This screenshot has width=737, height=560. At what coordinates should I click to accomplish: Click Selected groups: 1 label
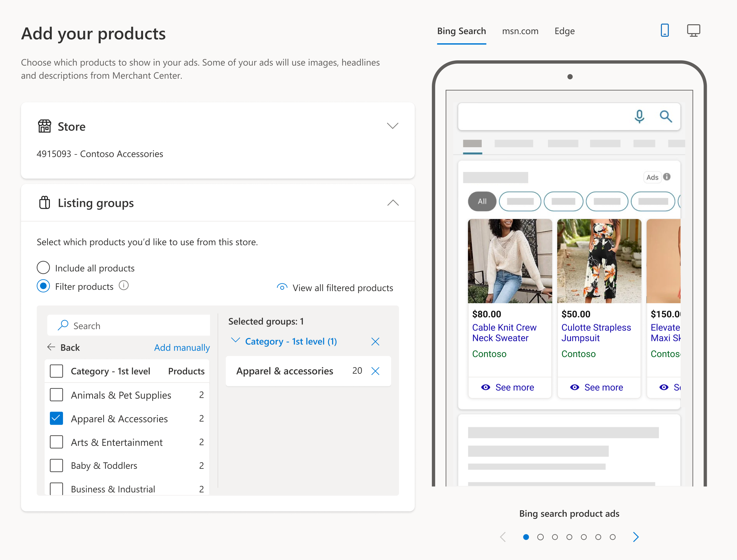pos(266,321)
